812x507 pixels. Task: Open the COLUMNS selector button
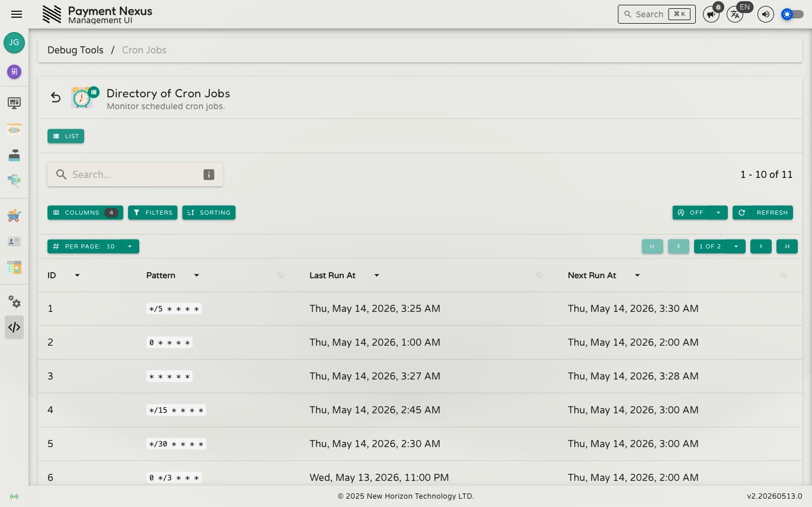[x=85, y=212]
